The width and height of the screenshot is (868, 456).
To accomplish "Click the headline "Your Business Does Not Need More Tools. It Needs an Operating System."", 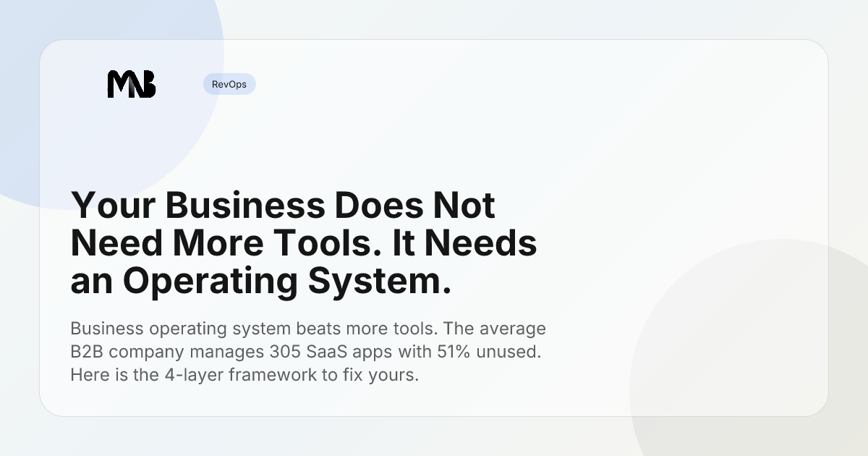I will tap(304, 244).
